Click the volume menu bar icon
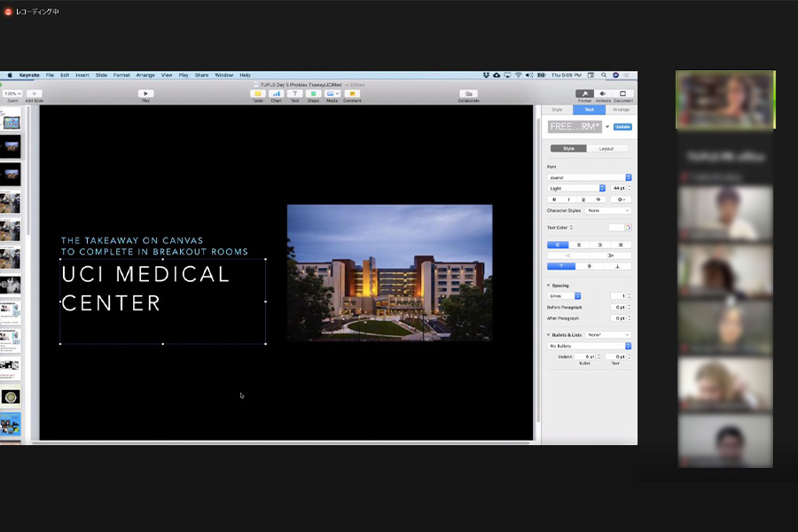This screenshot has width=798, height=532. [529, 74]
